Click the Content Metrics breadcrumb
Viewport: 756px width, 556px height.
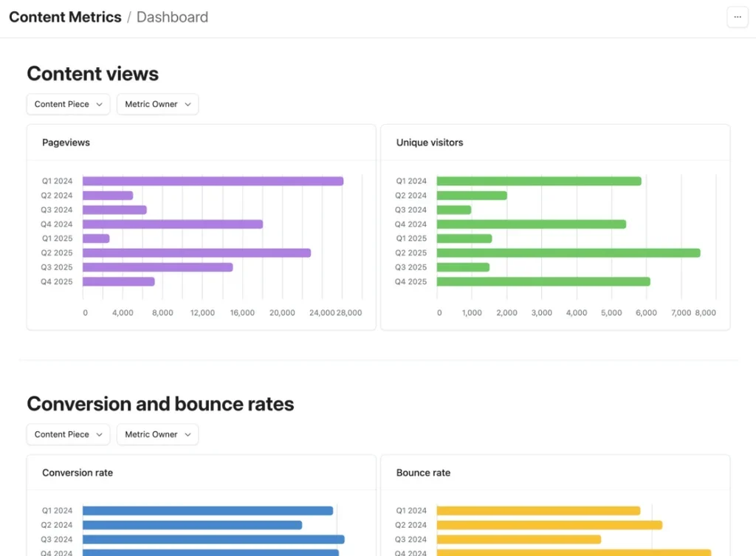(x=65, y=18)
